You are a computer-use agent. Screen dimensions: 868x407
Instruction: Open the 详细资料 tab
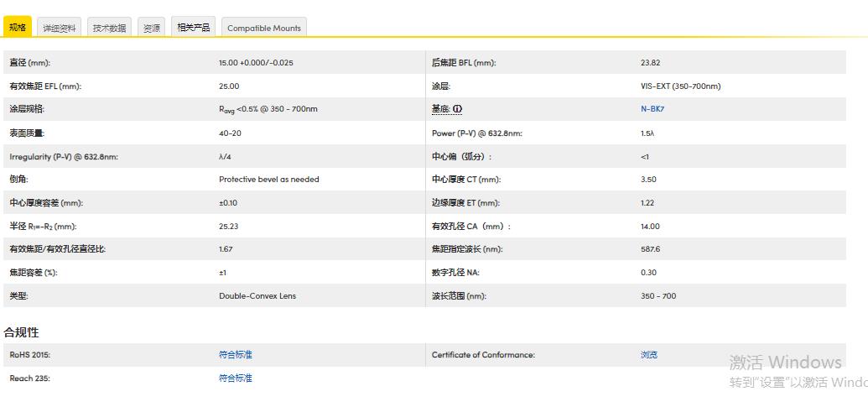pyautogui.click(x=60, y=28)
